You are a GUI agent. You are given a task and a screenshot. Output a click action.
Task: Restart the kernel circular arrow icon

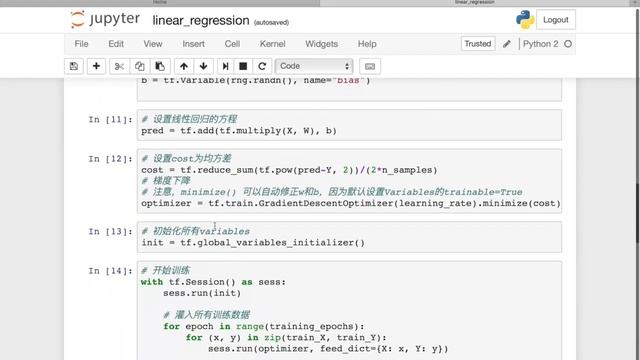262,66
